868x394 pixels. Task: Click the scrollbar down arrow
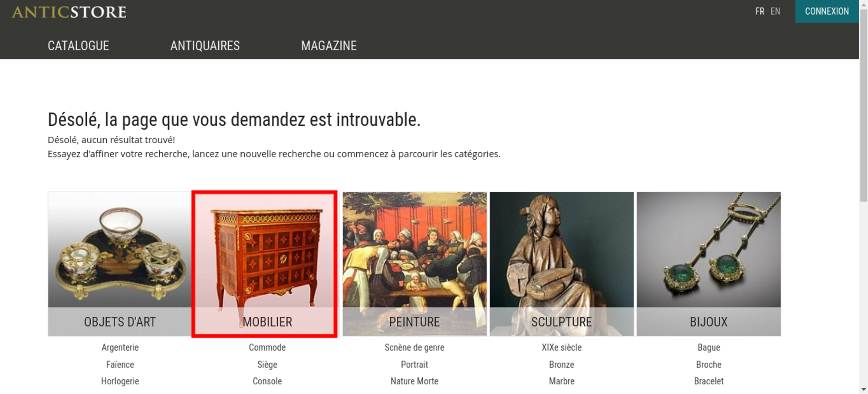(x=864, y=390)
